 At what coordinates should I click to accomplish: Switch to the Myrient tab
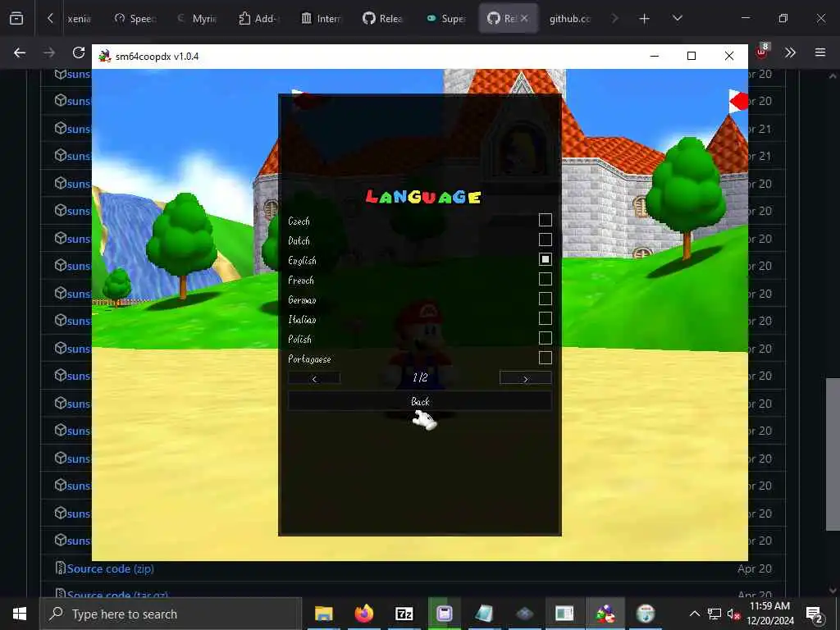pos(197,19)
